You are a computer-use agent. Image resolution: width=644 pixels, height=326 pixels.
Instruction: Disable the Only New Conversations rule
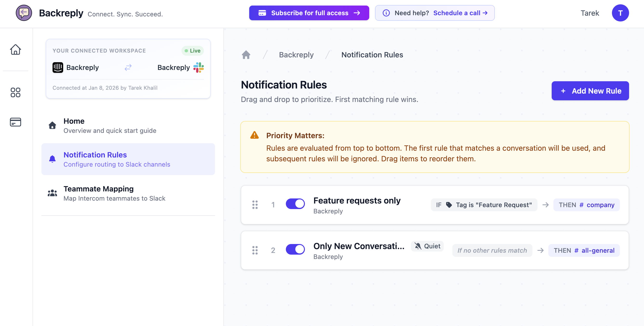(x=295, y=249)
